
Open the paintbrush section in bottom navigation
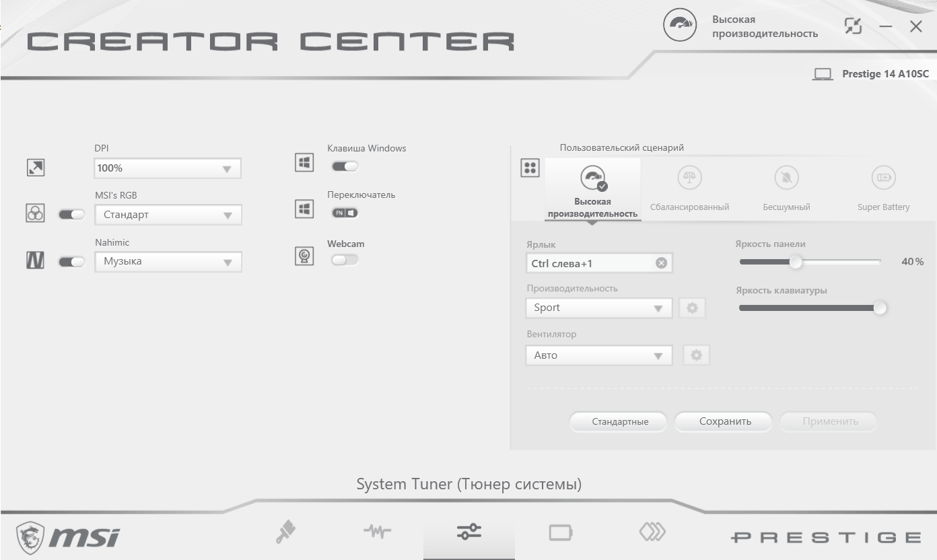[x=286, y=532]
